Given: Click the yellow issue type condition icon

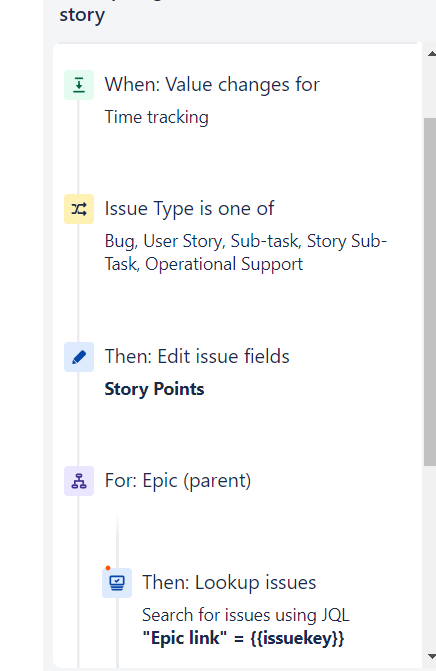Looking at the screenshot, I should point(79,209).
